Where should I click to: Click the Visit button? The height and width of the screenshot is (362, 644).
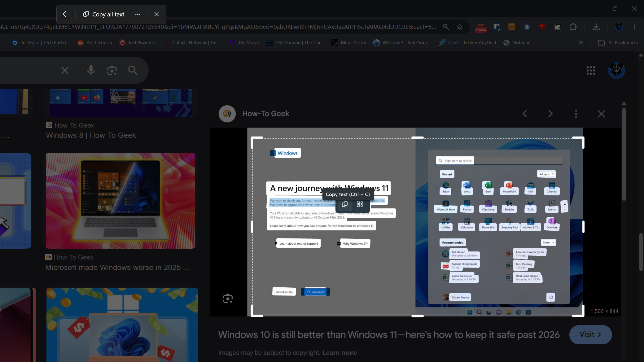pyautogui.click(x=590, y=334)
